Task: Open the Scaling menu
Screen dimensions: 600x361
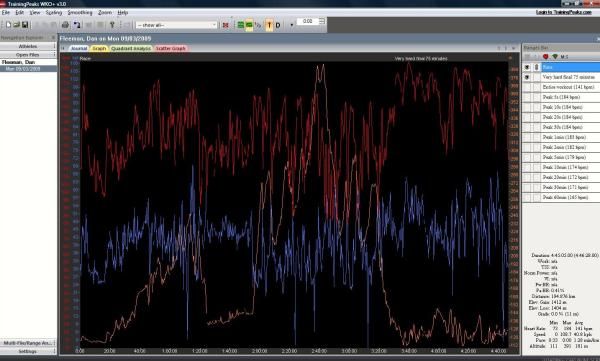Action: 54,13
